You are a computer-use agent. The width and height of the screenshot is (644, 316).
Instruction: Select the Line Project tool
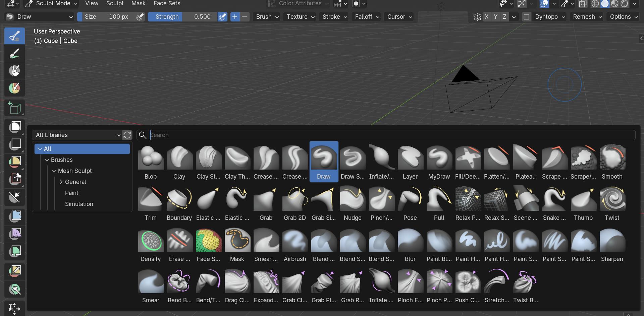14,197
